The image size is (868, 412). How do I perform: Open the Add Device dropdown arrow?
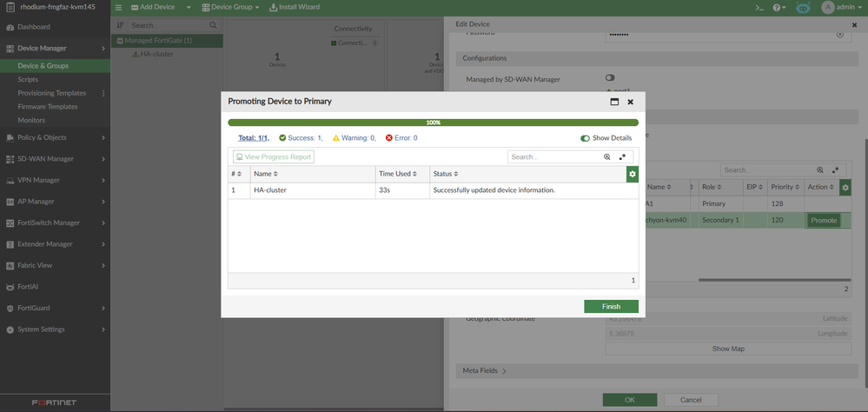[189, 7]
